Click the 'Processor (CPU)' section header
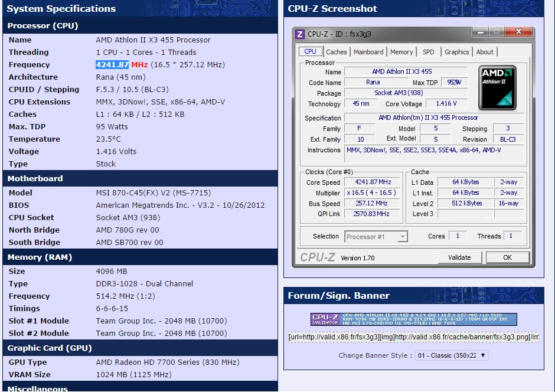This screenshot has height=392, width=555. pyautogui.click(x=140, y=25)
